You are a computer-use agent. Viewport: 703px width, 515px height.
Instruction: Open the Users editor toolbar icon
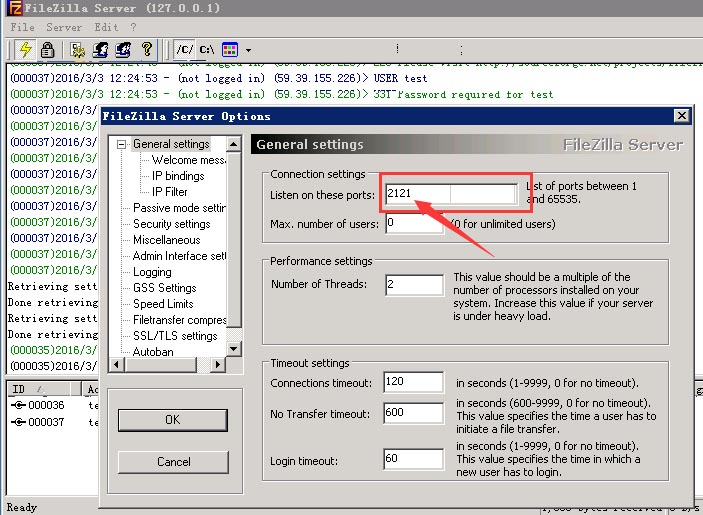100,50
